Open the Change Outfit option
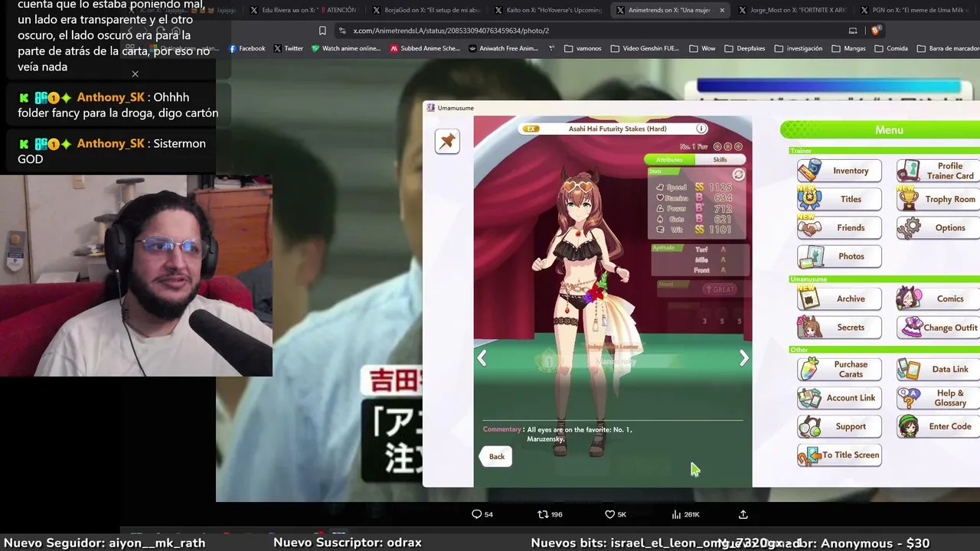Screen dimensions: 980x551 [x=939, y=327]
